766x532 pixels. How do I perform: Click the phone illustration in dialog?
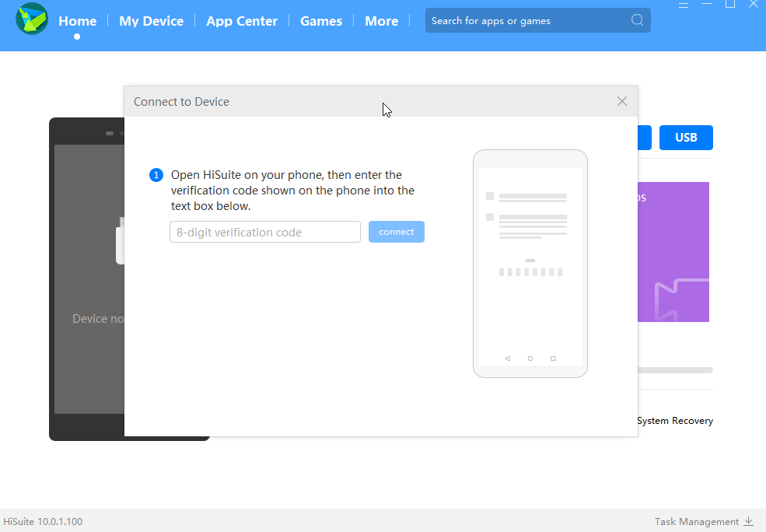click(530, 264)
